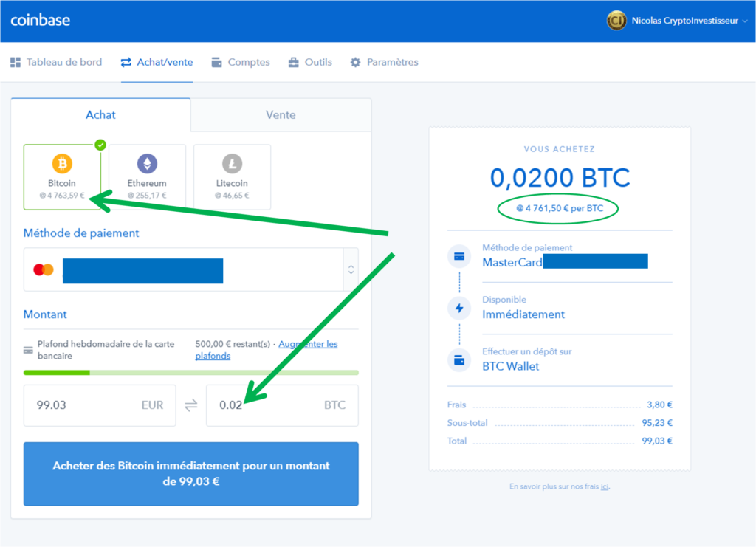Click the payment method up-down arrows
The width and height of the screenshot is (756, 547).
click(351, 270)
